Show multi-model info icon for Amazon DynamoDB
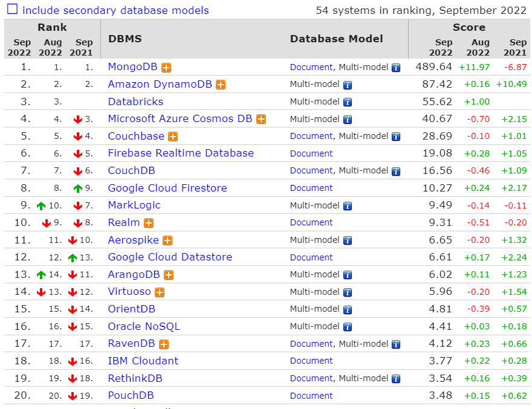 pos(348,85)
